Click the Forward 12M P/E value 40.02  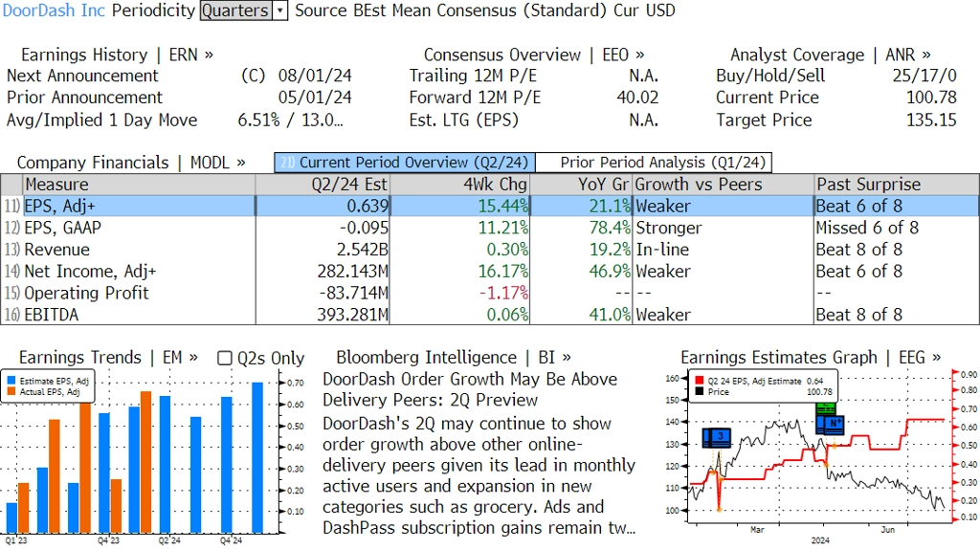pyautogui.click(x=637, y=99)
